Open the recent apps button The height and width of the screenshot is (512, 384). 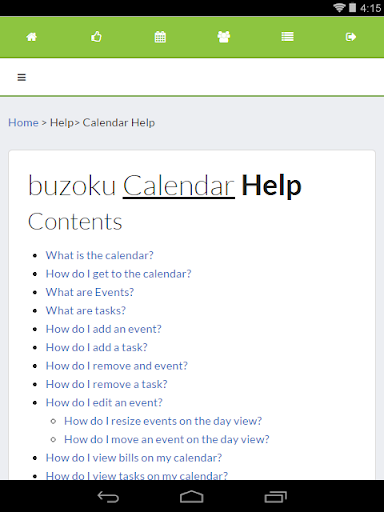pyautogui.click(x=276, y=497)
